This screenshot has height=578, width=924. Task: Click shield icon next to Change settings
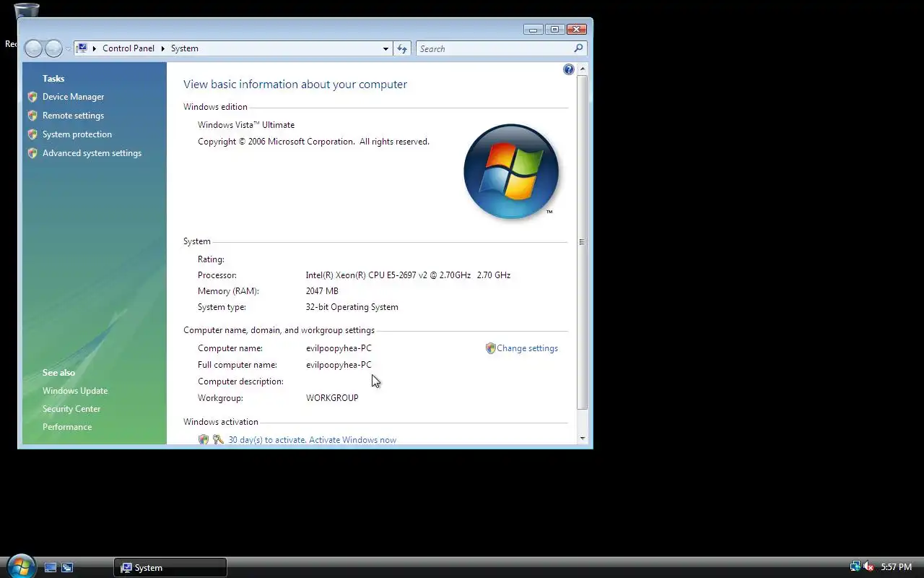coord(491,348)
